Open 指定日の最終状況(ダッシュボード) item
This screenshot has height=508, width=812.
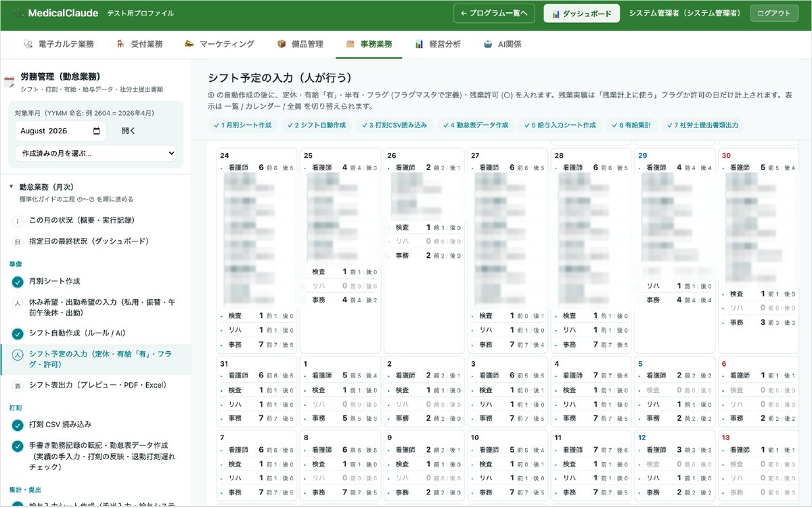pyautogui.click(x=95, y=241)
